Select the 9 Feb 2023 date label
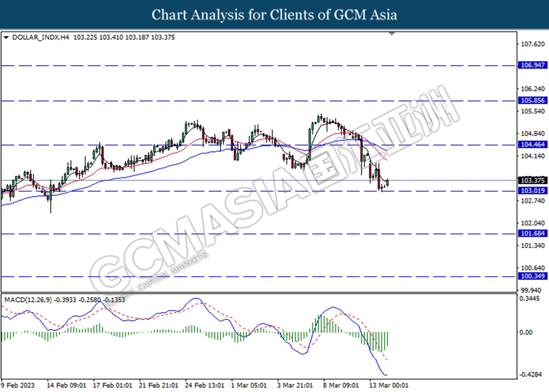This screenshot has height=392, width=549. (x=18, y=385)
